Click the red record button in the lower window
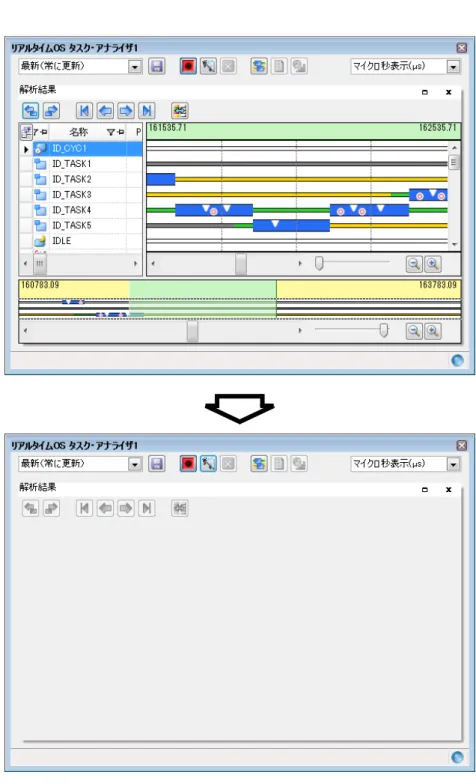Viewport: 476px width, 784px height. click(x=188, y=464)
